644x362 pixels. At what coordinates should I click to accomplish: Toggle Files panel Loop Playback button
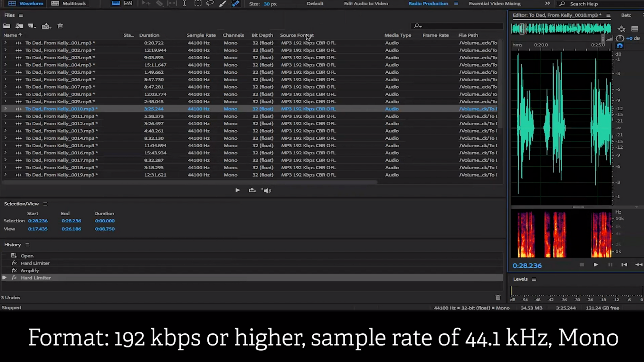252,190
